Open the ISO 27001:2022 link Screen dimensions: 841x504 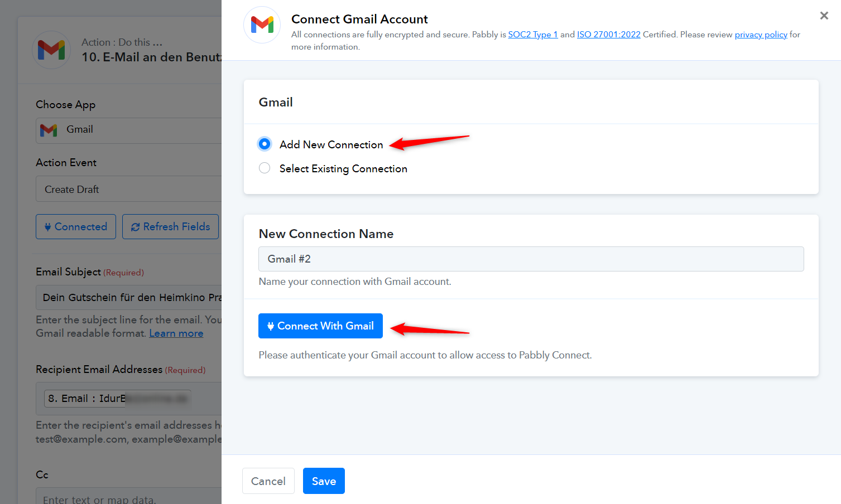click(609, 35)
